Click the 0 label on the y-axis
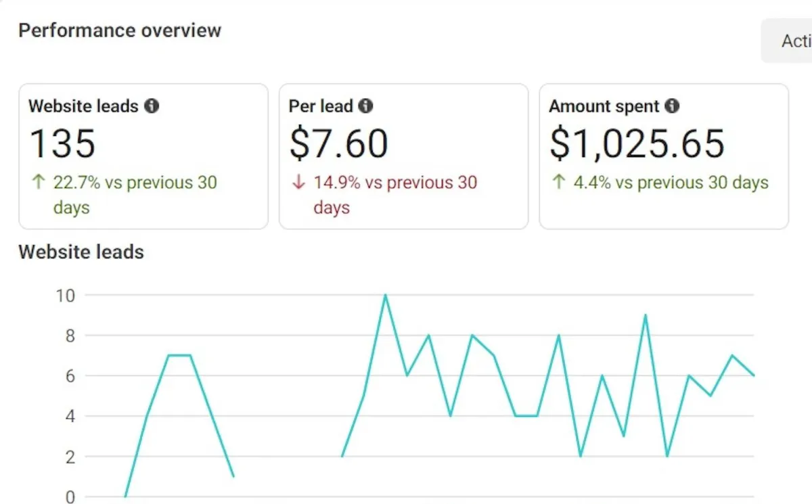 (70, 497)
